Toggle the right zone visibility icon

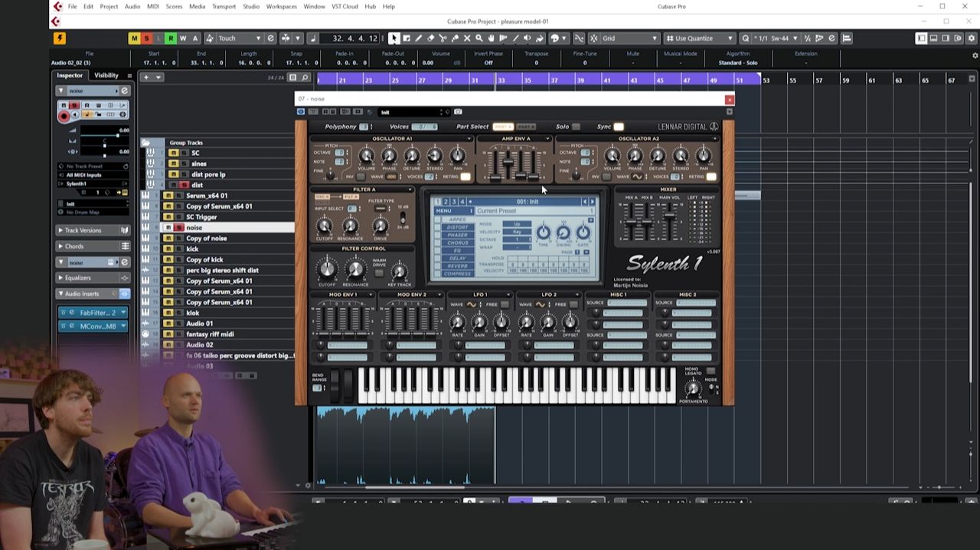(x=946, y=38)
